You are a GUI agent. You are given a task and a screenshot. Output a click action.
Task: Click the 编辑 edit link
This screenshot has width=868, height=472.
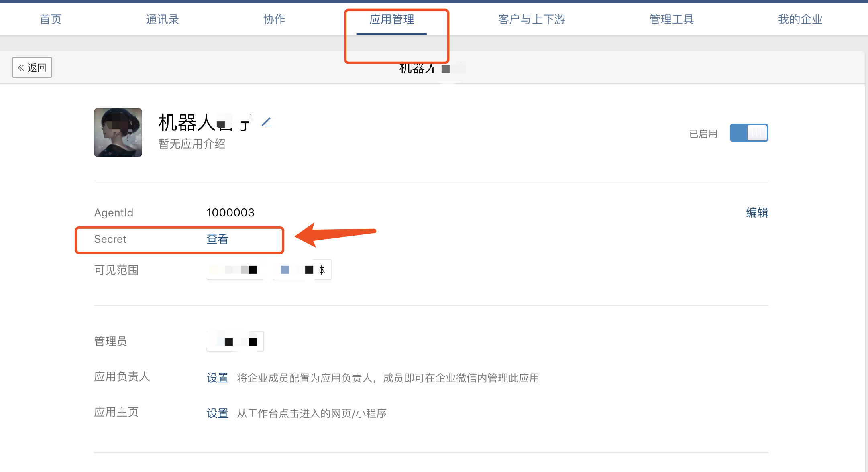(757, 212)
